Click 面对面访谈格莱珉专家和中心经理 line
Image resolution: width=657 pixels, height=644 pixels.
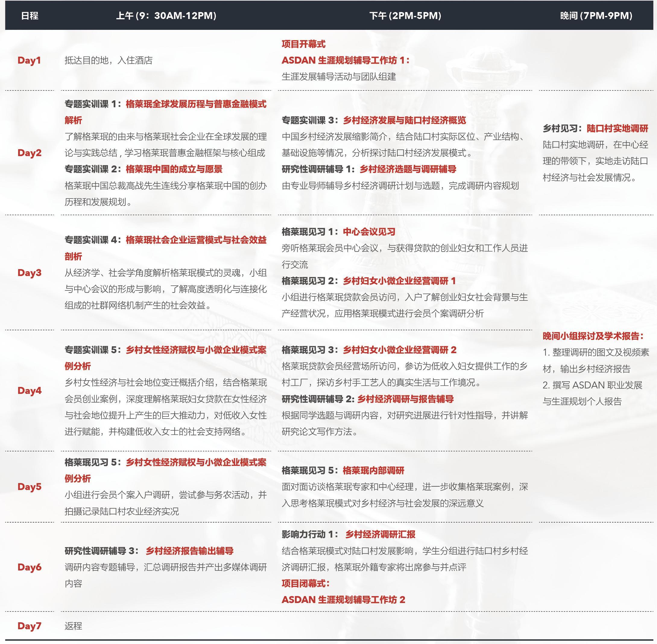[x=405, y=487]
